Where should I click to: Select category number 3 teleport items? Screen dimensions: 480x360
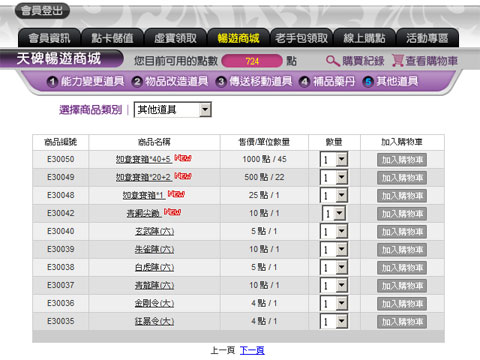pyautogui.click(x=254, y=81)
